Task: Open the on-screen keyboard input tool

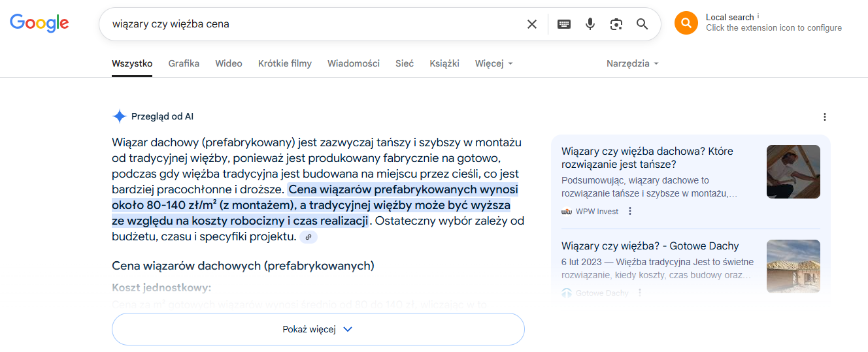Action: [x=563, y=24]
